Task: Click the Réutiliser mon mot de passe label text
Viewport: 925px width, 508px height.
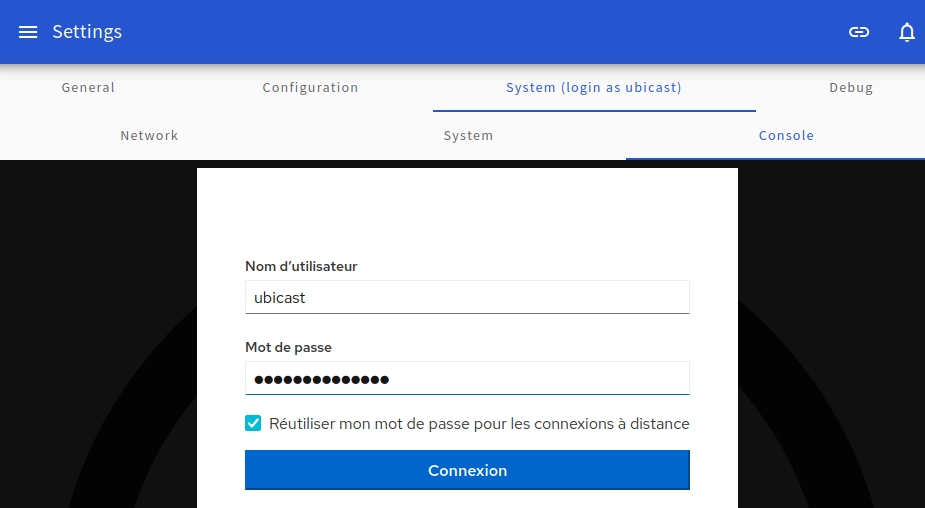Action: pos(479,424)
